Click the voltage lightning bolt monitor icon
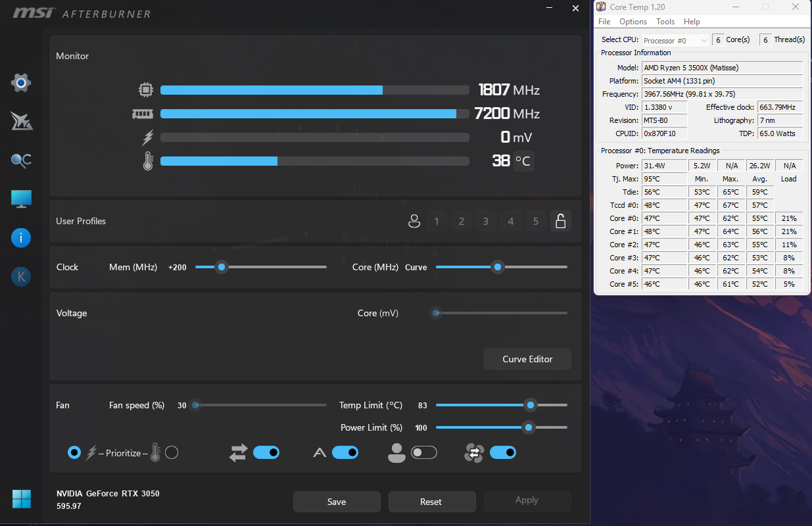This screenshot has height=526, width=812. [148, 137]
